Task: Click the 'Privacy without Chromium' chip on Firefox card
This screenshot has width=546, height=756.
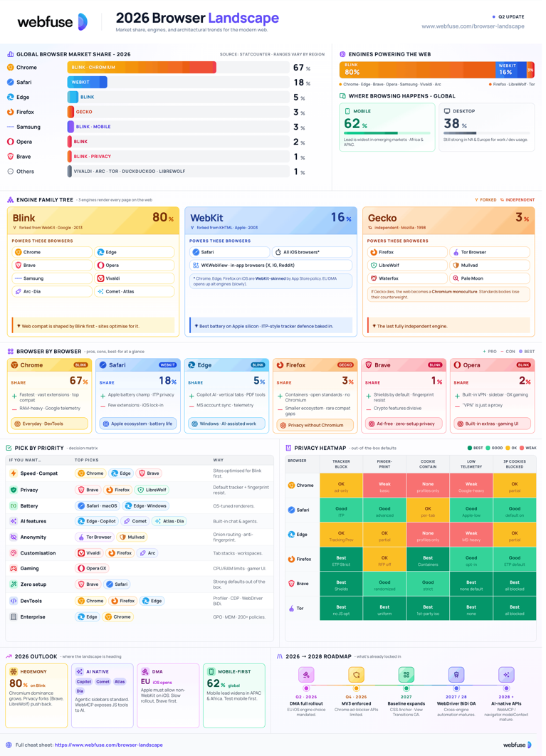Action: pyautogui.click(x=315, y=425)
